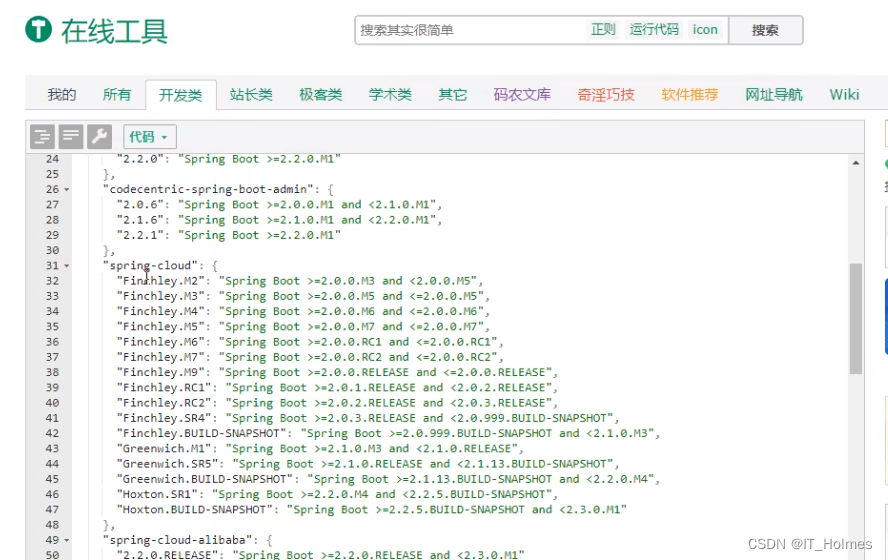
Task: Switch to the 学术类 tab
Action: tap(390, 95)
